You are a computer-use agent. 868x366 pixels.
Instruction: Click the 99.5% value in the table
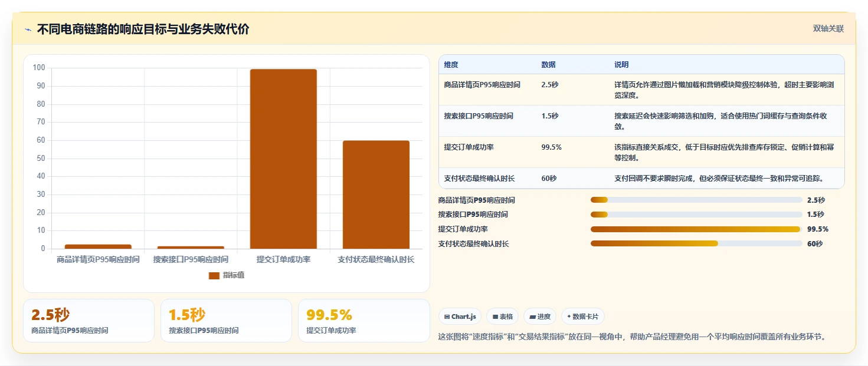551,147
